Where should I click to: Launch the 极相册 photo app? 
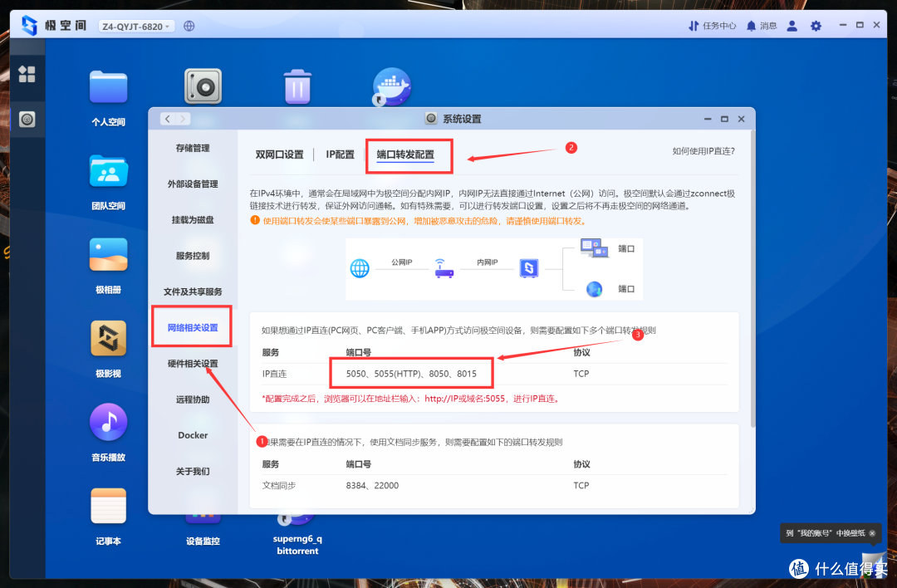click(x=108, y=254)
